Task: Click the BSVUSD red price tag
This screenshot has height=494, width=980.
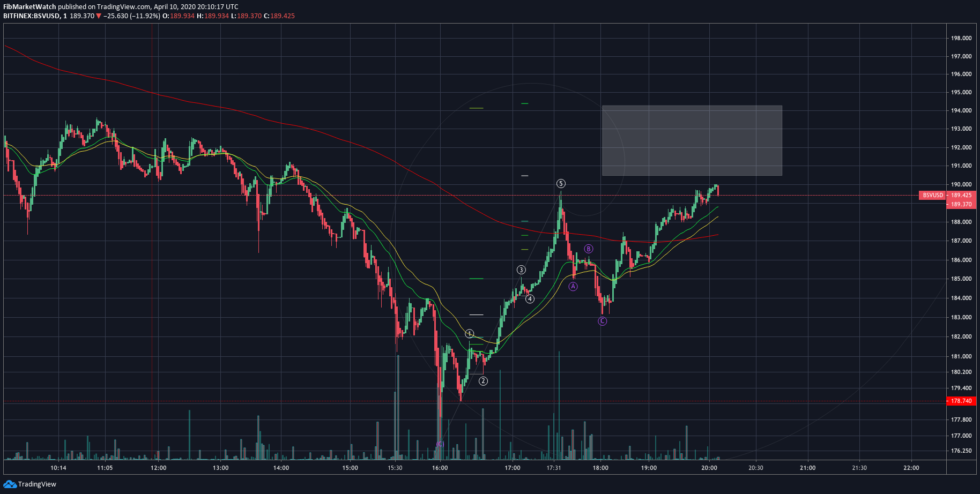Action: pos(933,196)
